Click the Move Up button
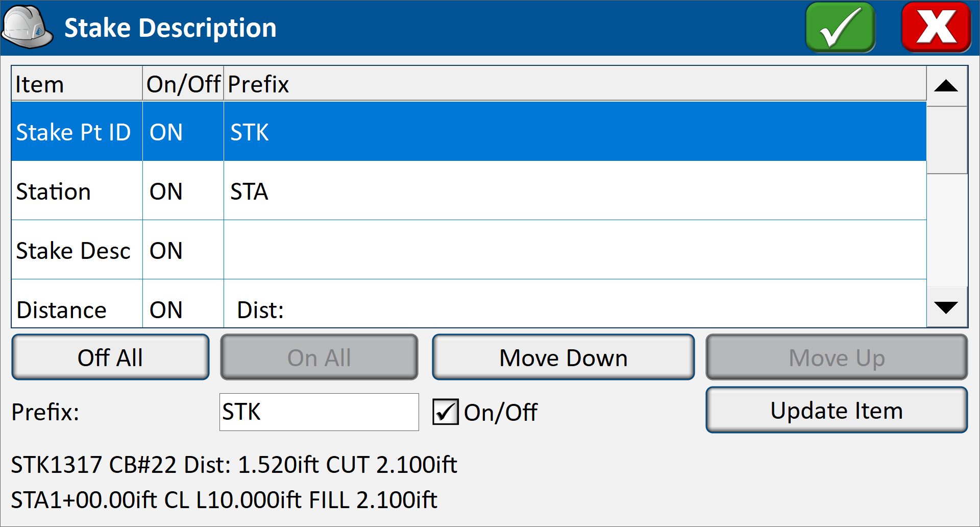Image resolution: width=980 pixels, height=527 pixels. tap(837, 357)
